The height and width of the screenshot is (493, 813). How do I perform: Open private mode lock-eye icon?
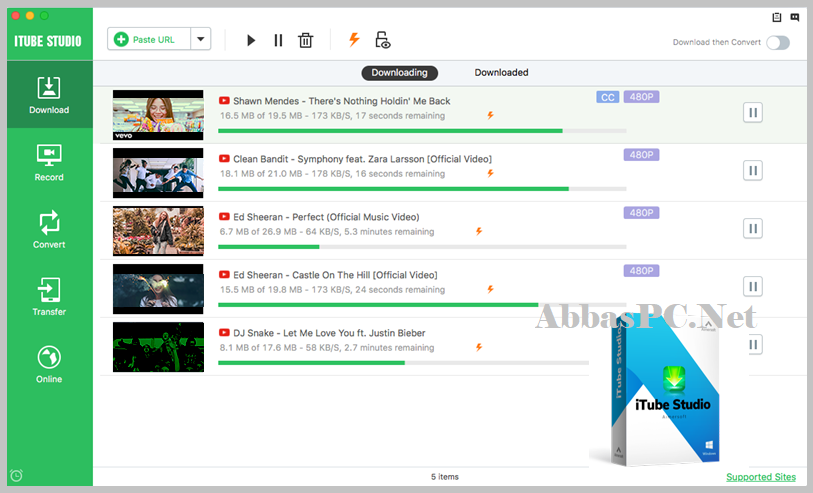click(383, 40)
